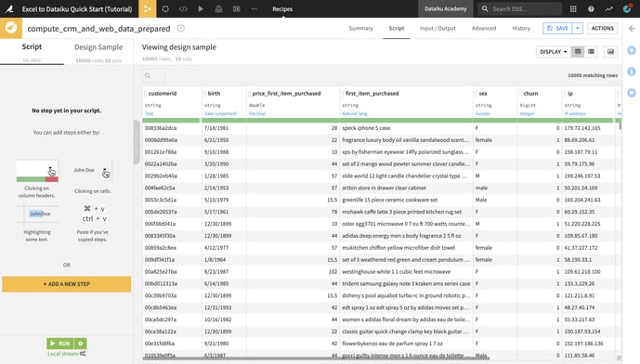Click the Dataiku bird logo

pyautogui.click(x=9, y=8)
